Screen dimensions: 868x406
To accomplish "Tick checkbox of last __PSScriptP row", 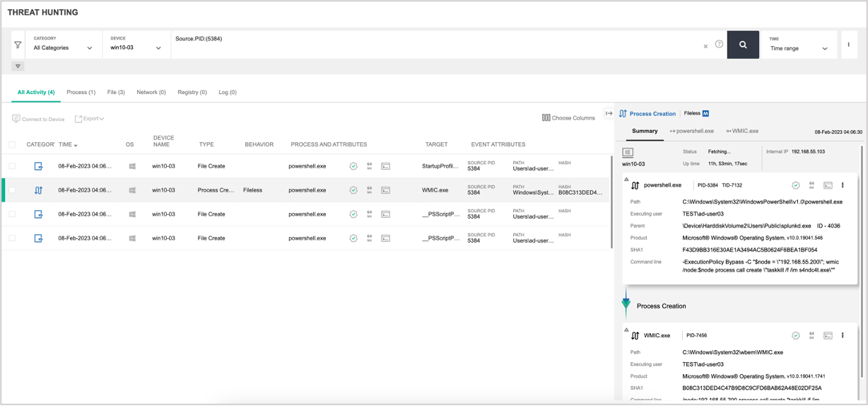I will coord(12,238).
